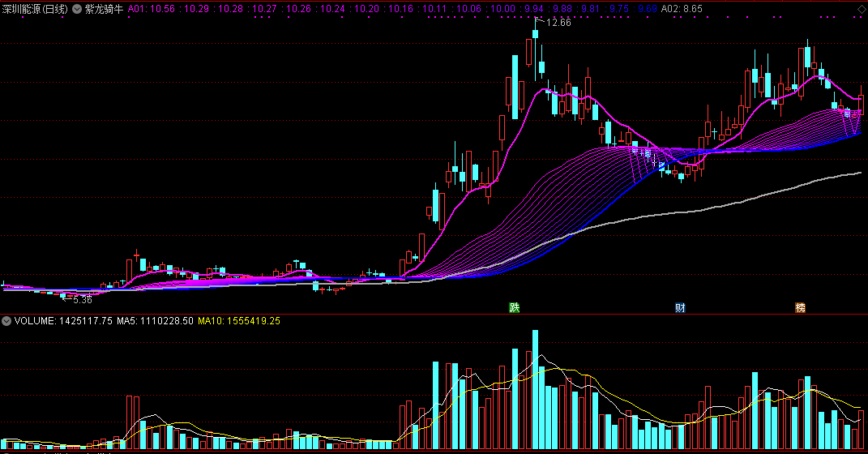Open the dropdown arrow beside VOLUME

(x=6, y=320)
